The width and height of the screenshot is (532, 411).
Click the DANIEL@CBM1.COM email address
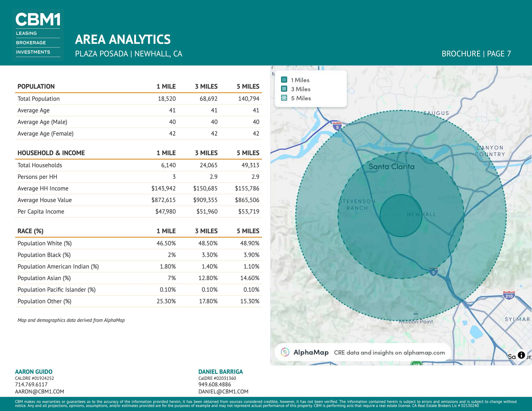(x=223, y=391)
